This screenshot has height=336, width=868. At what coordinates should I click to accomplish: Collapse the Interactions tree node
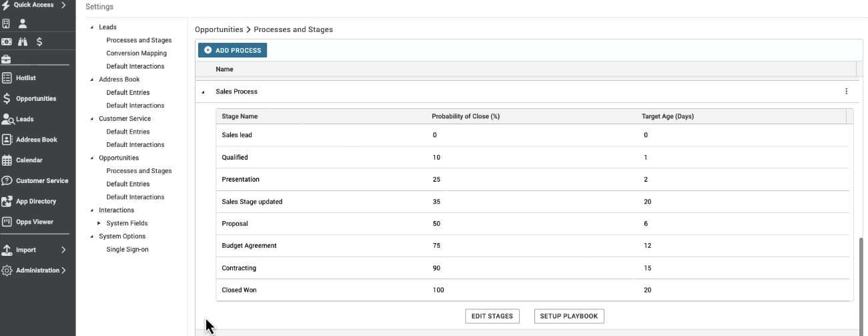click(91, 210)
